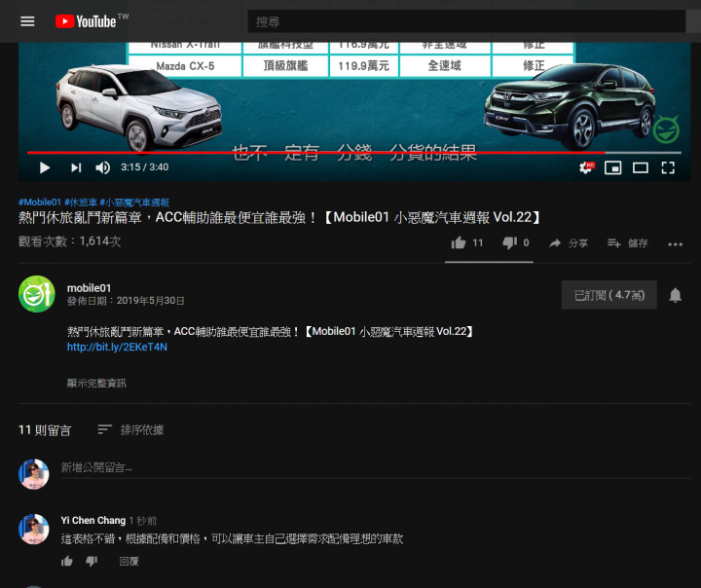Expand description with 顯示完整資訊
This screenshot has height=588, width=701.
point(96,384)
